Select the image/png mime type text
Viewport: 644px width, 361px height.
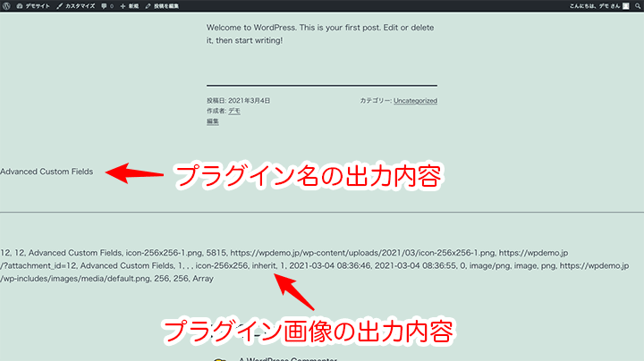(489, 265)
